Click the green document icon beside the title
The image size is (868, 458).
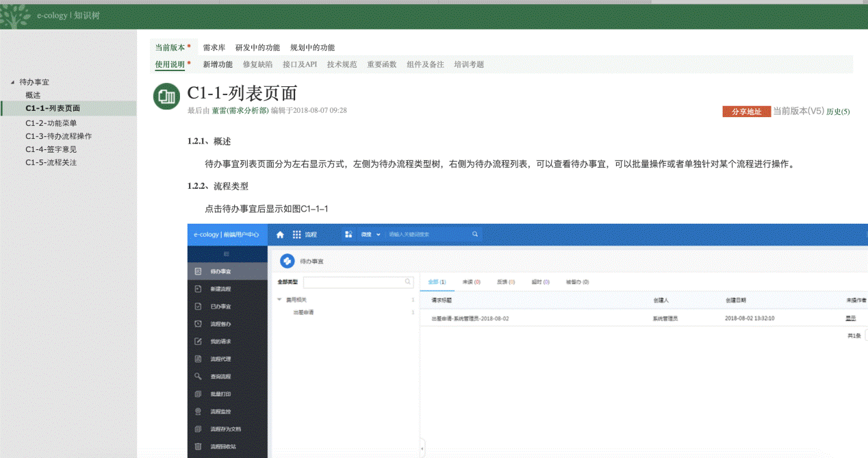[166, 97]
